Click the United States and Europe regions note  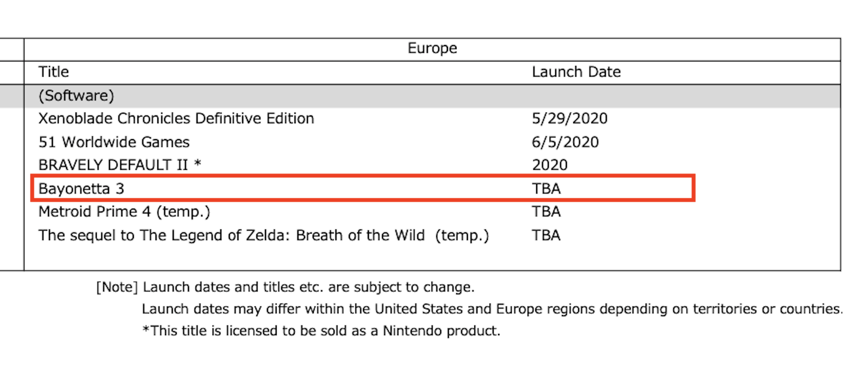tap(492, 309)
